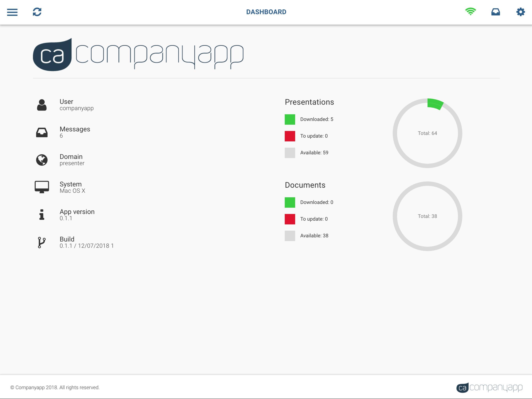Click 'Downloaded: 0' text
The height and width of the screenshot is (399, 532).
(316, 202)
